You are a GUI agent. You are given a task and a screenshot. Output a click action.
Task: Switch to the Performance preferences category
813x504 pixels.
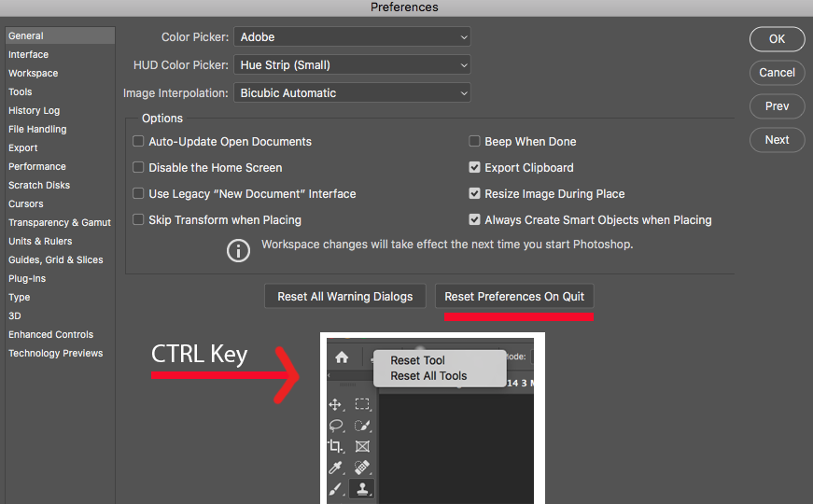point(37,166)
